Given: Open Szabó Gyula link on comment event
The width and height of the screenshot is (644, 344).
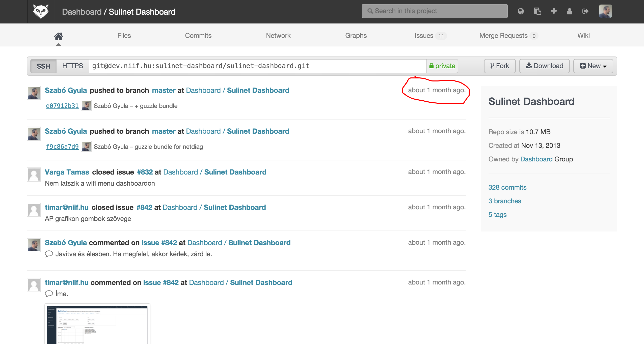Looking at the screenshot, I should (x=66, y=243).
